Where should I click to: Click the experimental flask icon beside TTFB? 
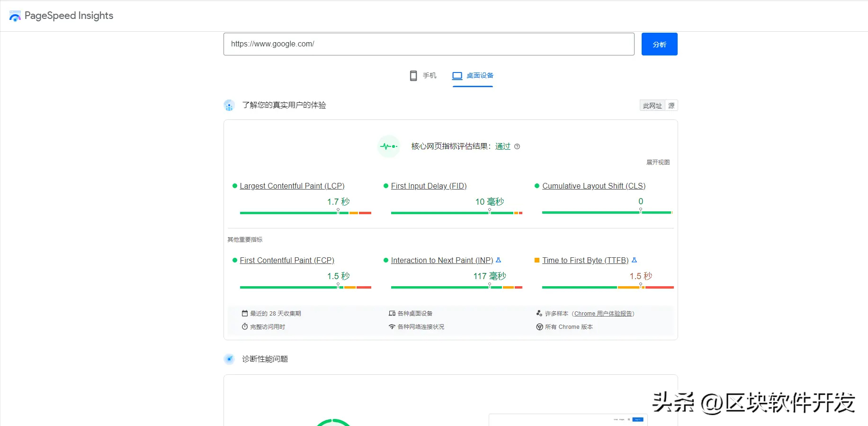[x=634, y=260]
